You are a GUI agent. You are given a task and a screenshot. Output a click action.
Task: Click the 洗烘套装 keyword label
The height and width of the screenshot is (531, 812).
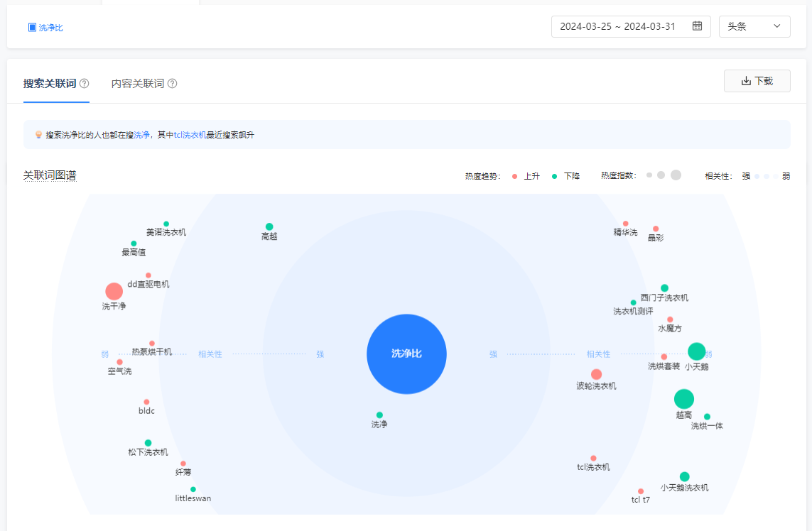[x=664, y=366]
